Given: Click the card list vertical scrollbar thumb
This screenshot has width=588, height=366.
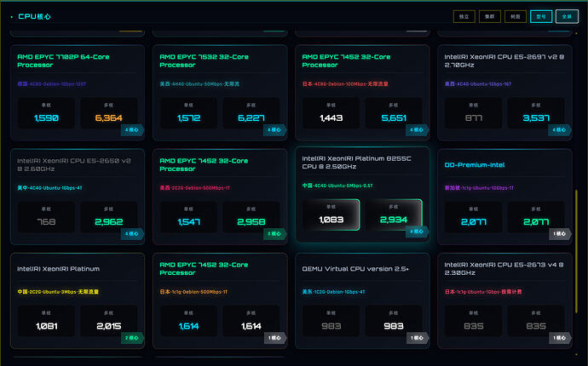Looking at the screenshot, I should point(576,251).
